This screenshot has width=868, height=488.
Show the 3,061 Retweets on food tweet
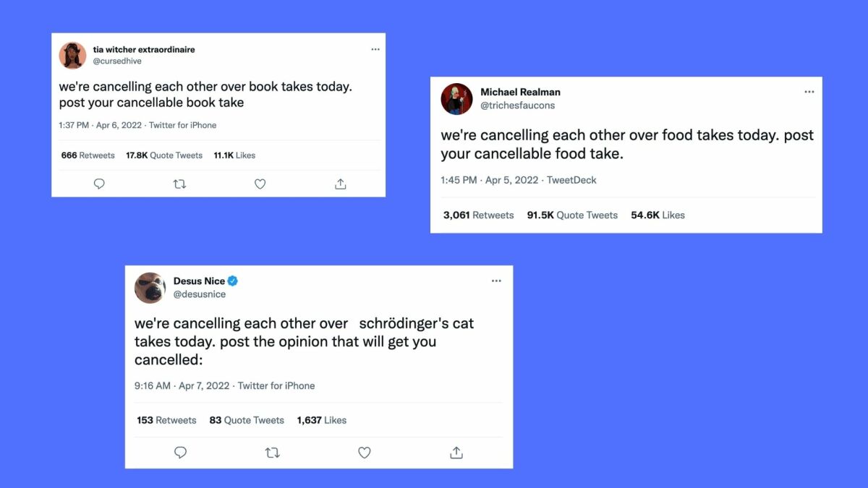[x=478, y=215]
